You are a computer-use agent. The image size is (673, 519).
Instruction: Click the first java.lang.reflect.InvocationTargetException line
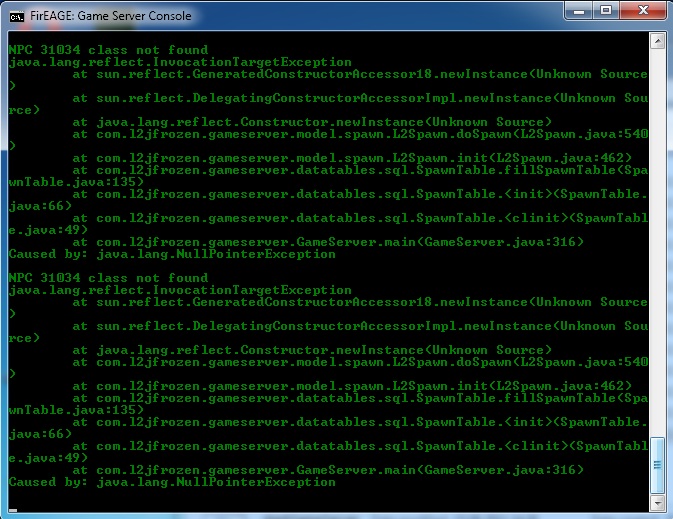point(180,62)
